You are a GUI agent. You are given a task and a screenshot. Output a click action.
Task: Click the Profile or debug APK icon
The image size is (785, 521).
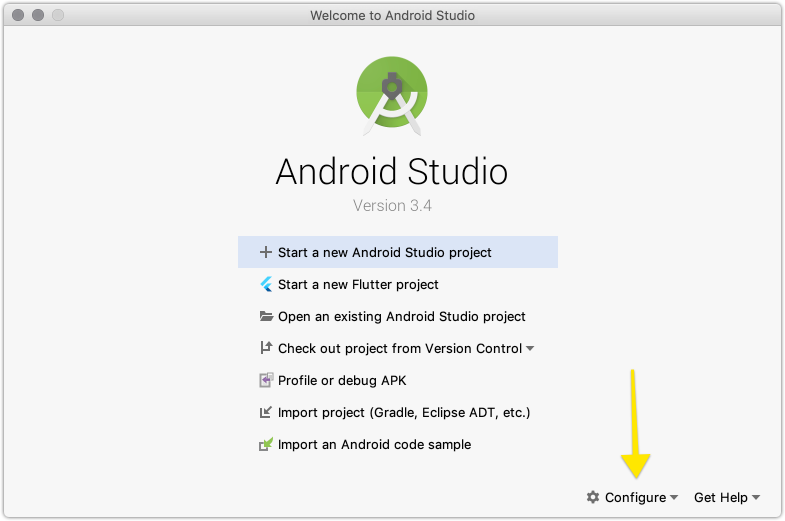[x=266, y=380]
